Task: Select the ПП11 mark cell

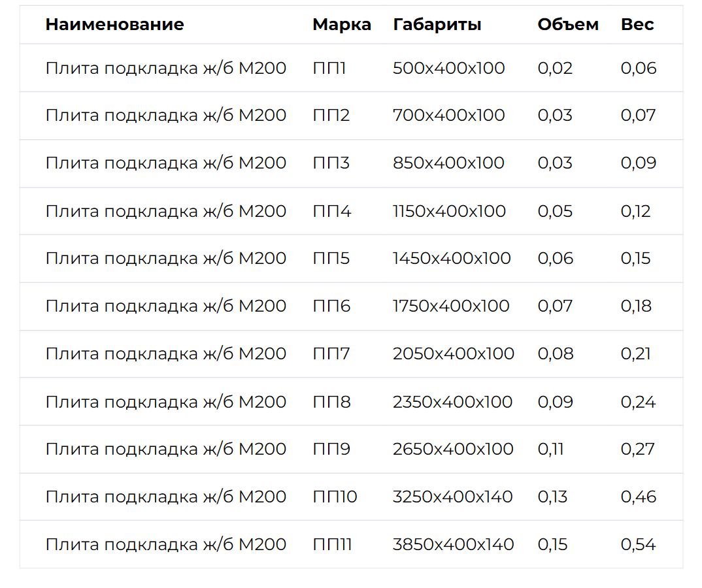Action: point(332,545)
